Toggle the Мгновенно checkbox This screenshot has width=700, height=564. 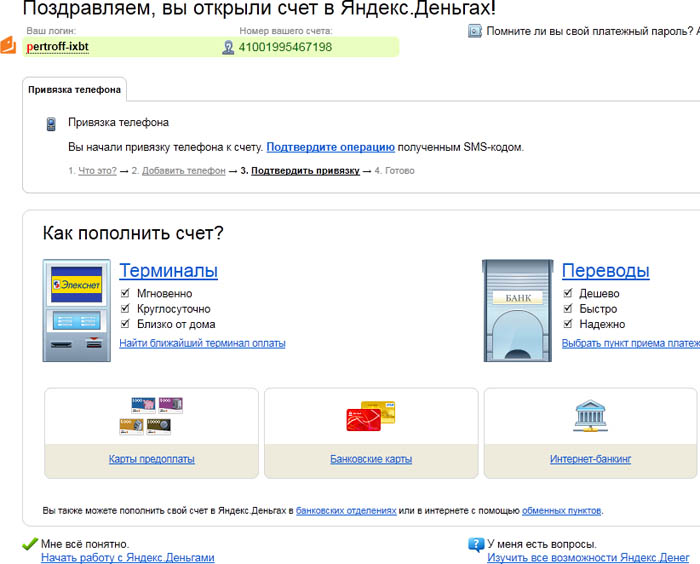pyautogui.click(x=125, y=293)
